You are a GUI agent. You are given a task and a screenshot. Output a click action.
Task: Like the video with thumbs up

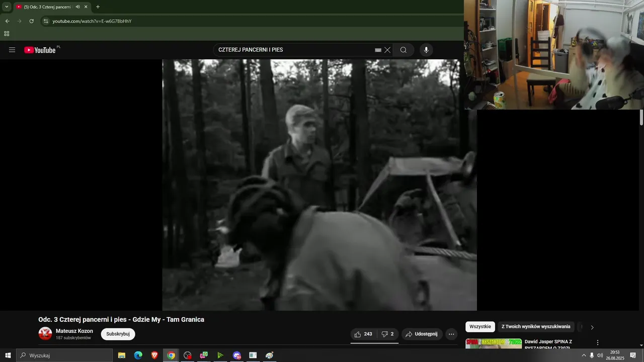[363, 334]
